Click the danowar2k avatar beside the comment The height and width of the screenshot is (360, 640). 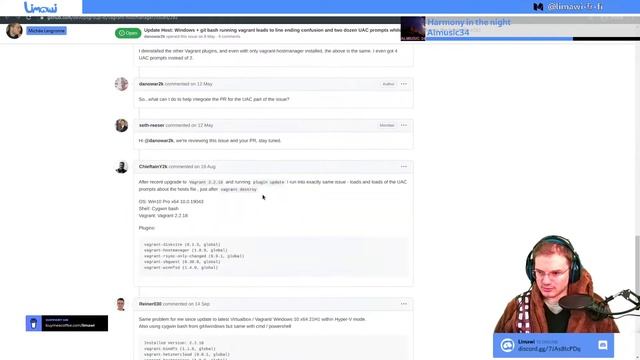[x=121, y=84]
